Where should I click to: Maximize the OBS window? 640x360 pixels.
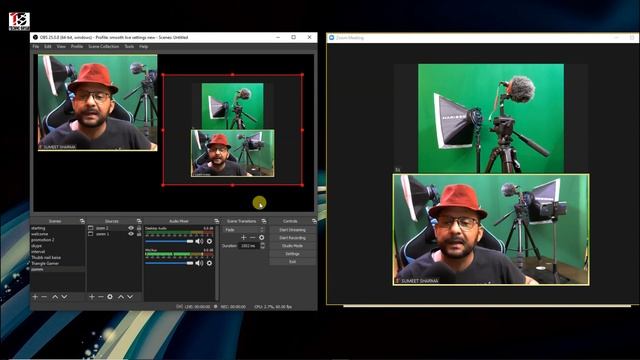[293, 37]
